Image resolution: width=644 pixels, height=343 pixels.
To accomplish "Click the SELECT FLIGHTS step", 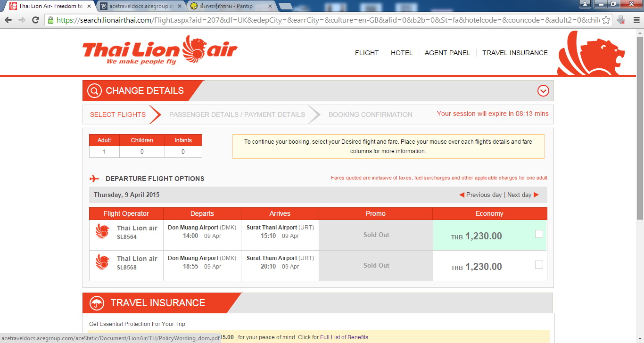I will [x=118, y=114].
